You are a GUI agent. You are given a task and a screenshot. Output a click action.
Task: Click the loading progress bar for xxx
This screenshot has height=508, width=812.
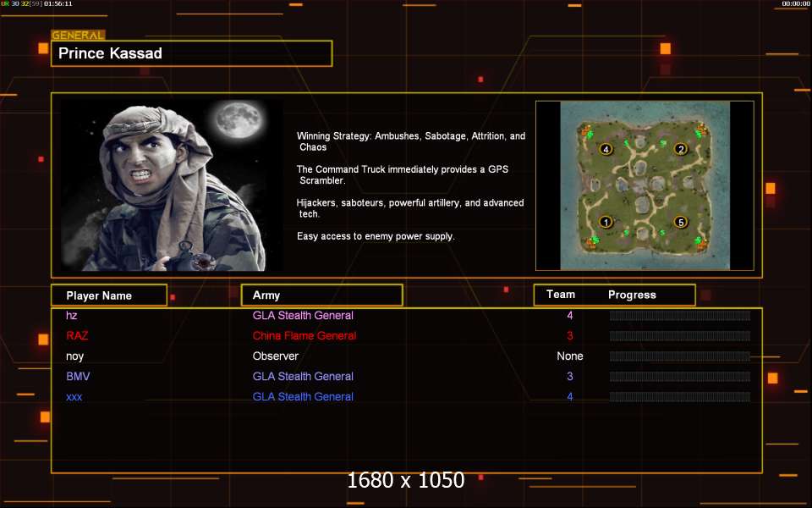pos(680,397)
